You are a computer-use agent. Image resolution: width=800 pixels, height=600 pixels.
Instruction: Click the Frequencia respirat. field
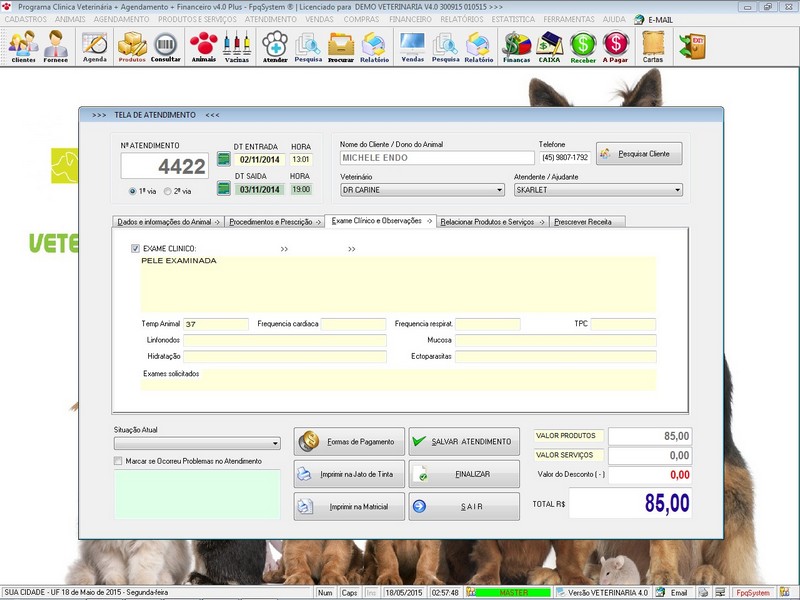coord(488,324)
